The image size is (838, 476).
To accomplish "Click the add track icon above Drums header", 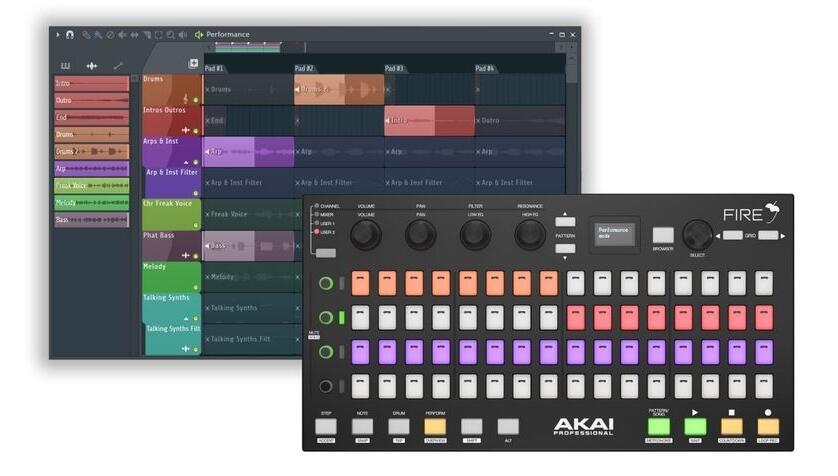I will (x=193, y=64).
